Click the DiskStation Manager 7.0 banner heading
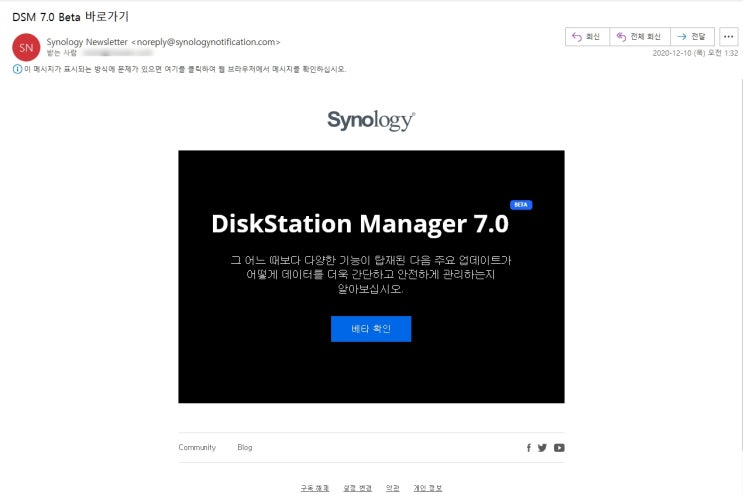The width and height of the screenshot is (743, 494). (360, 224)
